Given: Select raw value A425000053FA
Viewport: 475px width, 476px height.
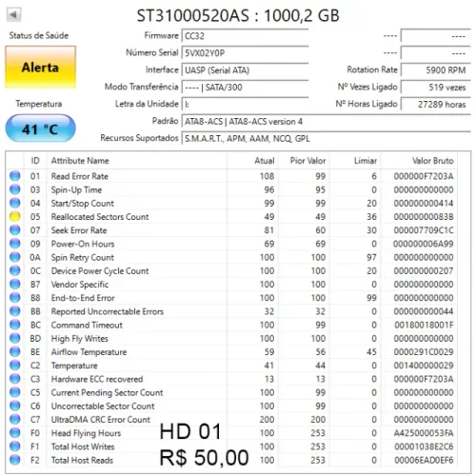Looking at the screenshot, I should [x=424, y=433].
